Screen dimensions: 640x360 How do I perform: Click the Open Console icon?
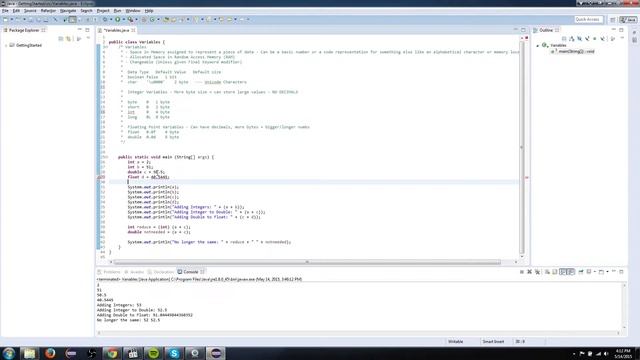(601, 272)
